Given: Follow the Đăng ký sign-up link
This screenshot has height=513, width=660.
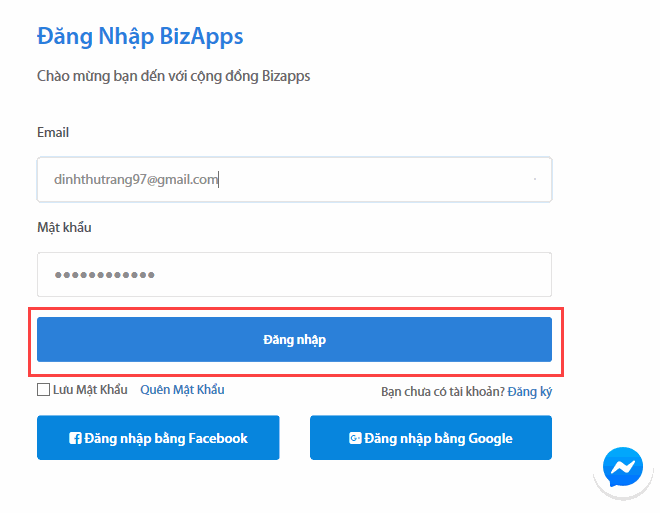Looking at the screenshot, I should [530, 392].
